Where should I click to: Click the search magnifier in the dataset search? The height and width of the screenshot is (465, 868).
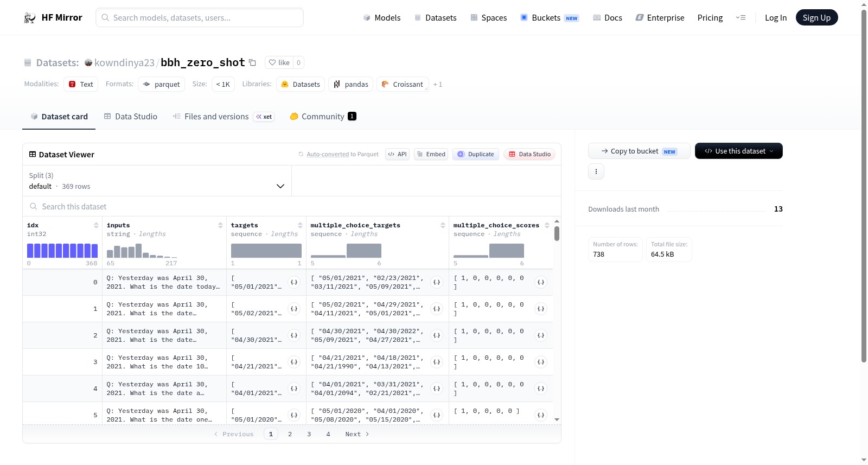coord(34,207)
